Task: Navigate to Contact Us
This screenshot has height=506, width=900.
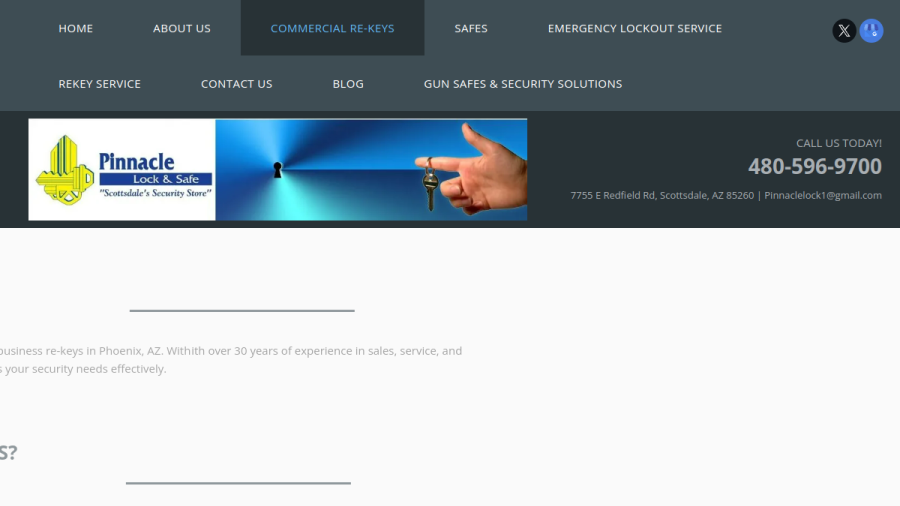Action: pos(236,84)
